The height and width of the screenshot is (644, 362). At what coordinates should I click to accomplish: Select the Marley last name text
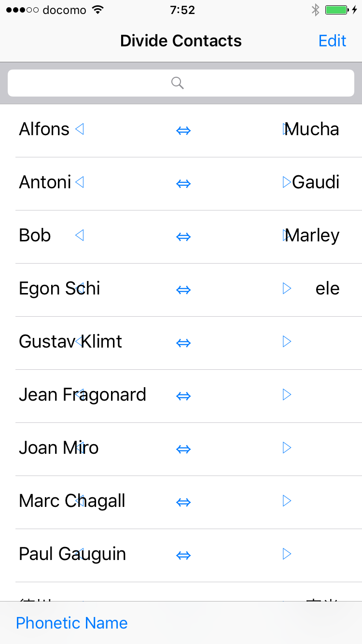pos(314,235)
